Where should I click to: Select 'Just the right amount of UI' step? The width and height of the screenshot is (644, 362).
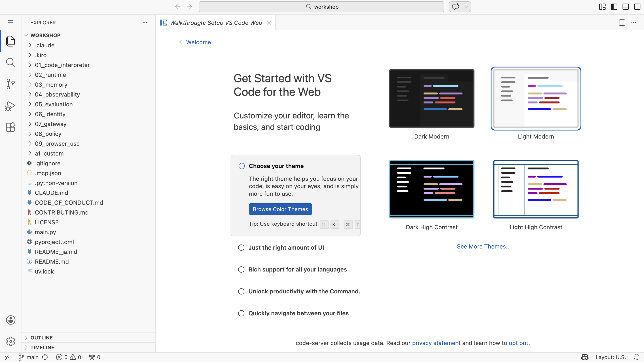(286, 247)
